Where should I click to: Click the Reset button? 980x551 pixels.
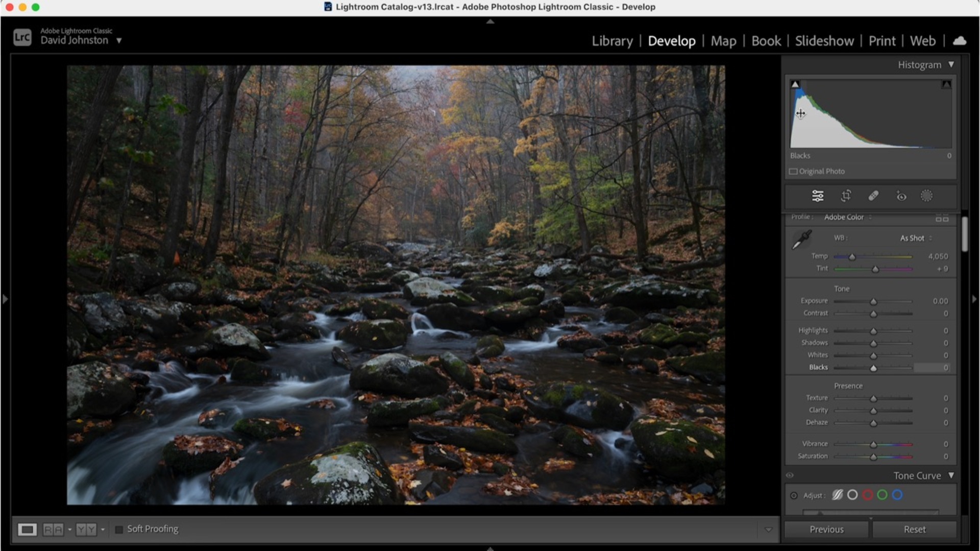(914, 530)
